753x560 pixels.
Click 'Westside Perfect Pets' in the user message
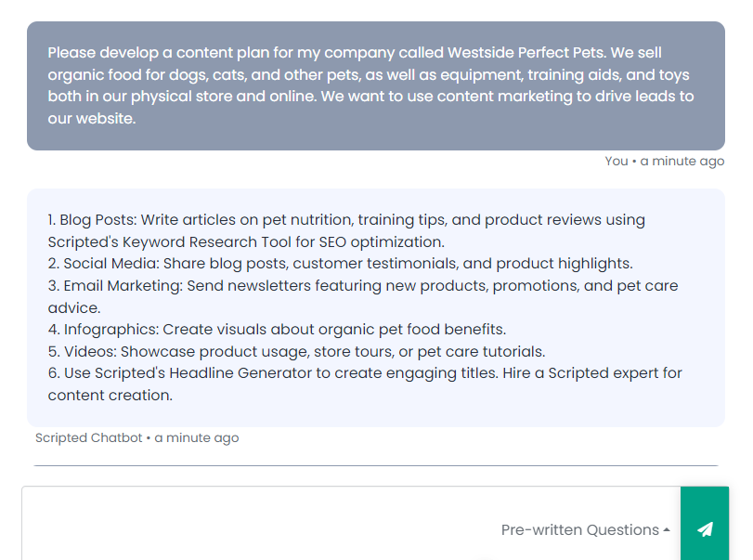[x=526, y=52]
